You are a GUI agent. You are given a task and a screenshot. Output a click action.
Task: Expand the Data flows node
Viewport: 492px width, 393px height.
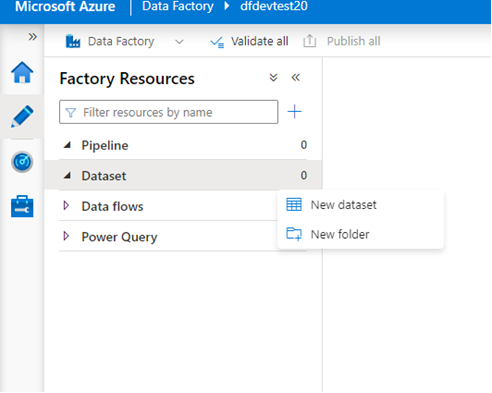point(66,206)
